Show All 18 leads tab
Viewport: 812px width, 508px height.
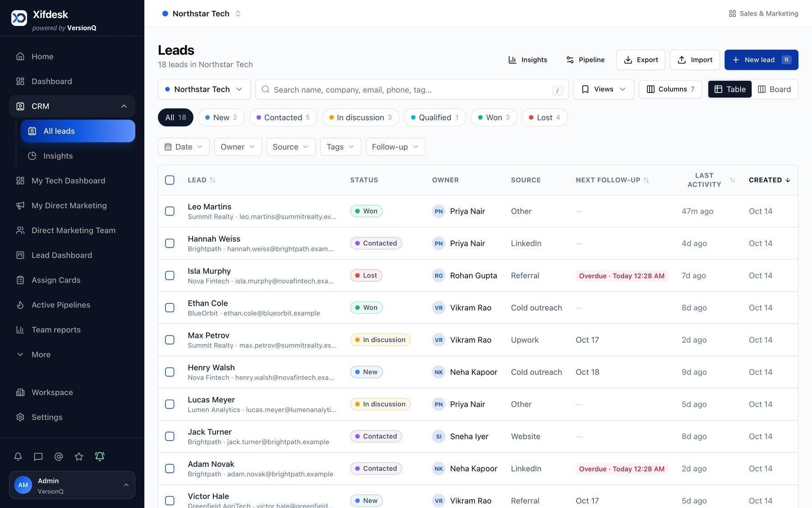[175, 117]
